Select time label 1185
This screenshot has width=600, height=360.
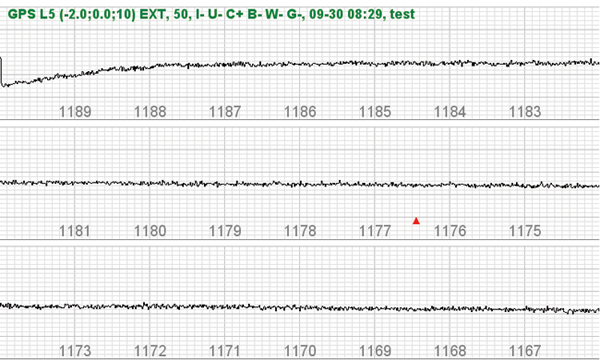[x=375, y=112]
